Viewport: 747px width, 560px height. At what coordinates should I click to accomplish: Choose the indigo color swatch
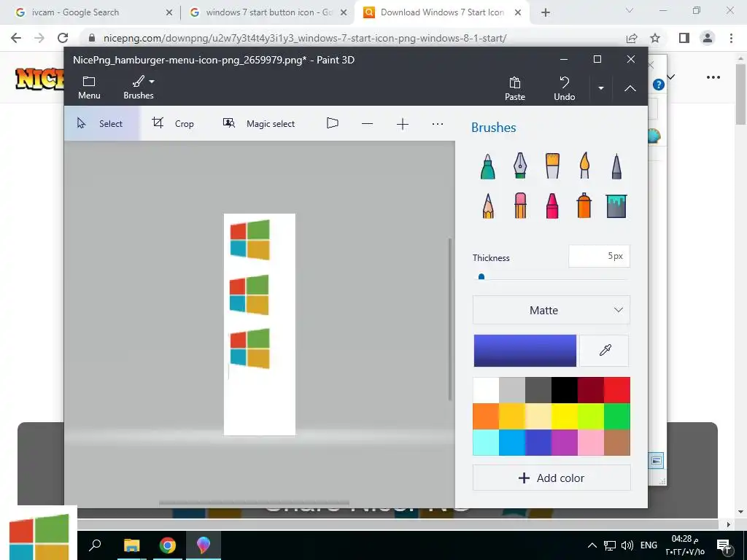538,443
